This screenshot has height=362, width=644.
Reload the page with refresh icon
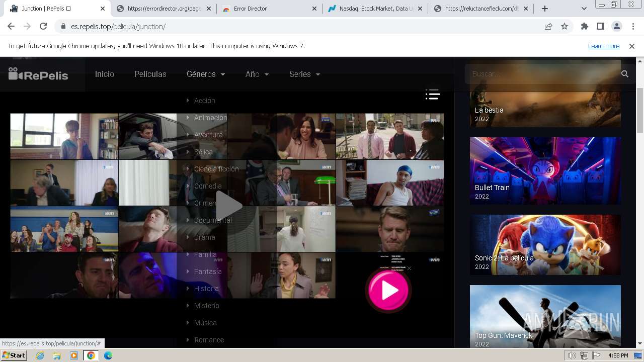[x=43, y=26]
